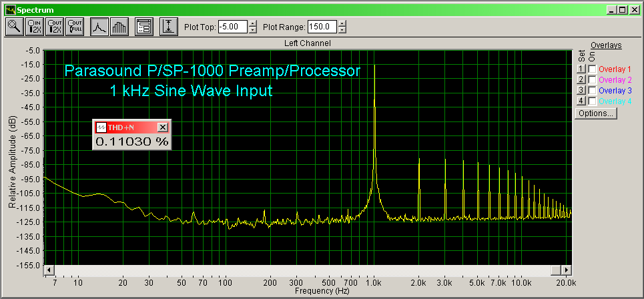Click the Spectrum window title icon

pyautogui.click(x=10, y=10)
